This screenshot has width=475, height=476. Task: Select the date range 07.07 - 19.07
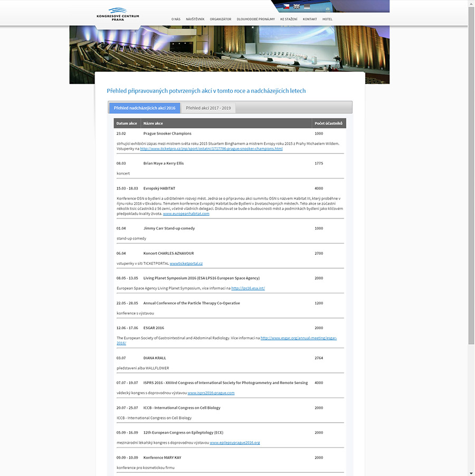pyautogui.click(x=127, y=383)
